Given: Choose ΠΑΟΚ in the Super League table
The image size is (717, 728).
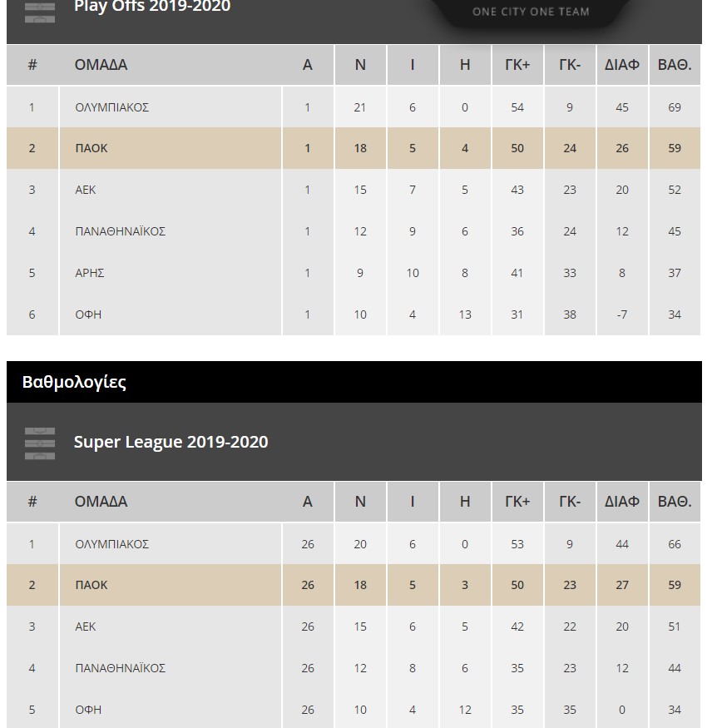Looking at the screenshot, I should click(91, 585).
